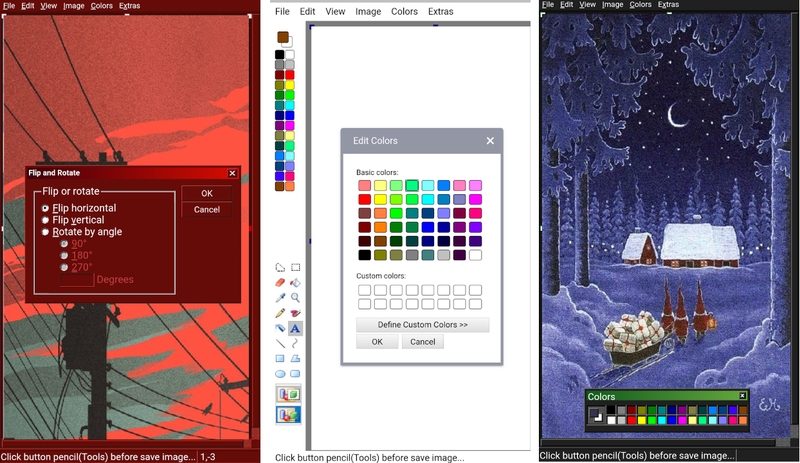Open Colors menu in the left window

[x=102, y=6]
